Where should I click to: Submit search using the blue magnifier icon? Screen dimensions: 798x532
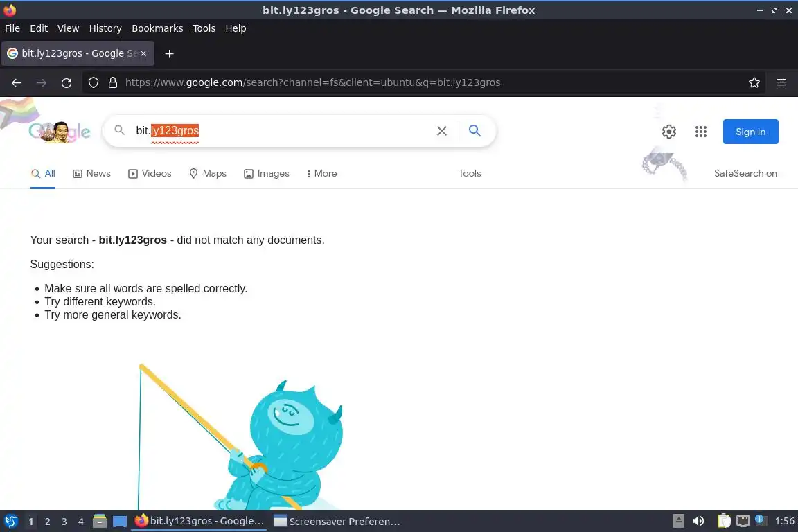[475, 131]
